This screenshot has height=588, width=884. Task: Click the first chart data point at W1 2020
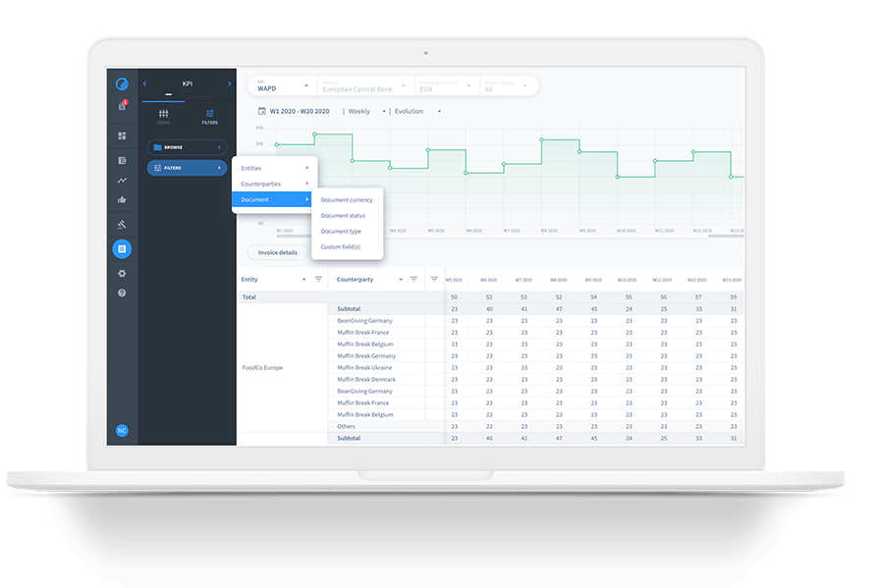pos(277,144)
